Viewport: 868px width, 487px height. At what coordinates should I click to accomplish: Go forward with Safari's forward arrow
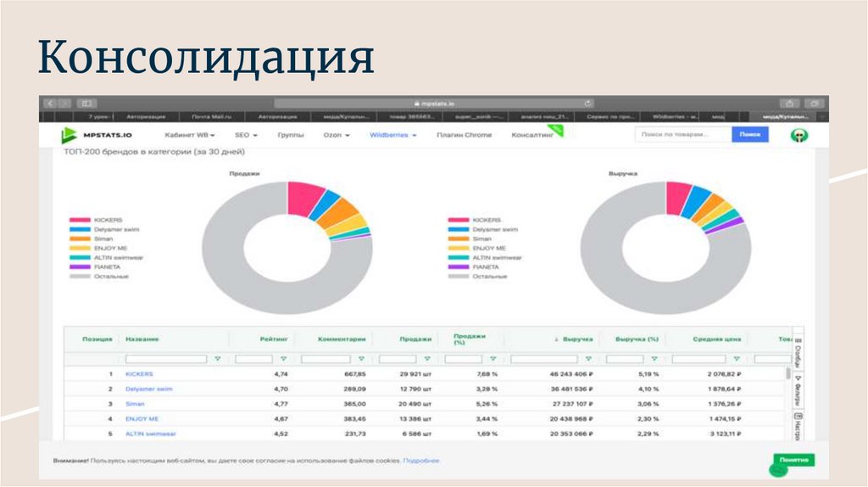click(x=64, y=103)
